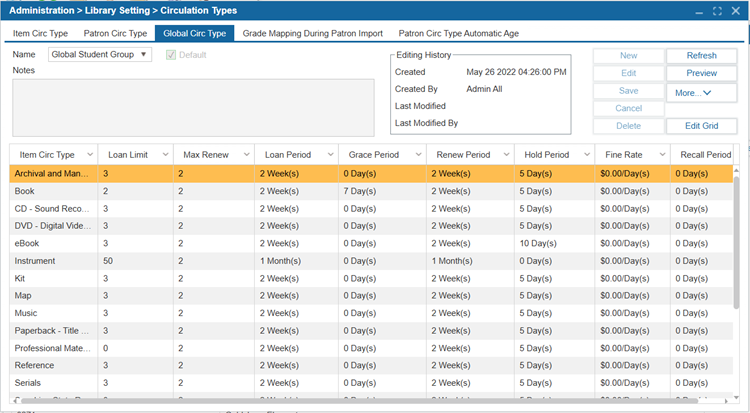Close the Circulation Types window
This screenshot has height=413, width=750.
[734, 11]
